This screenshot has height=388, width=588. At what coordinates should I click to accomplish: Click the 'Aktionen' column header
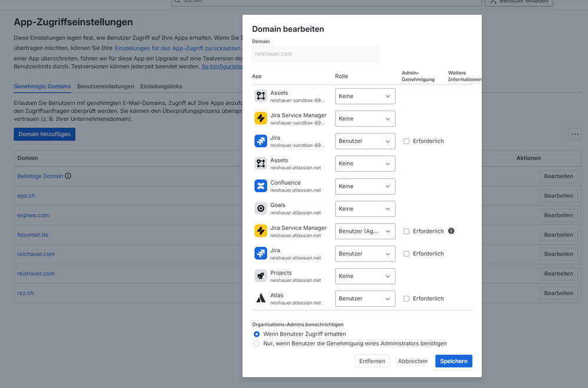tap(529, 158)
